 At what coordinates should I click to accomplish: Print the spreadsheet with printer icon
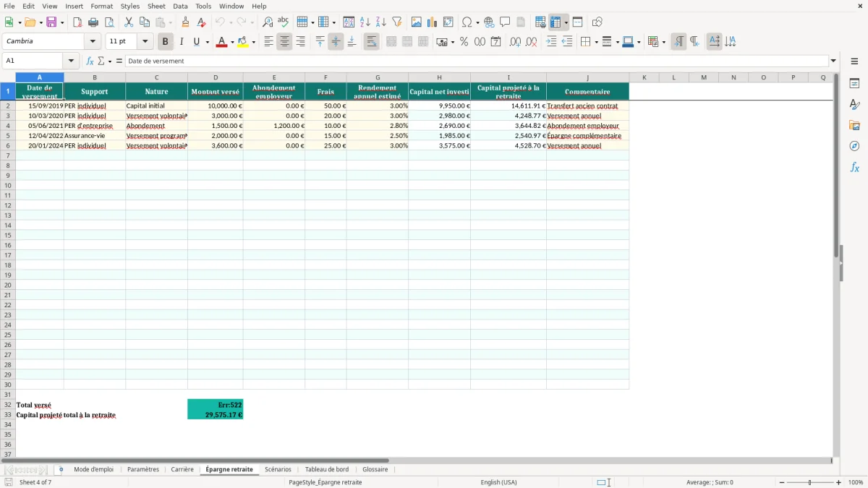93,22
